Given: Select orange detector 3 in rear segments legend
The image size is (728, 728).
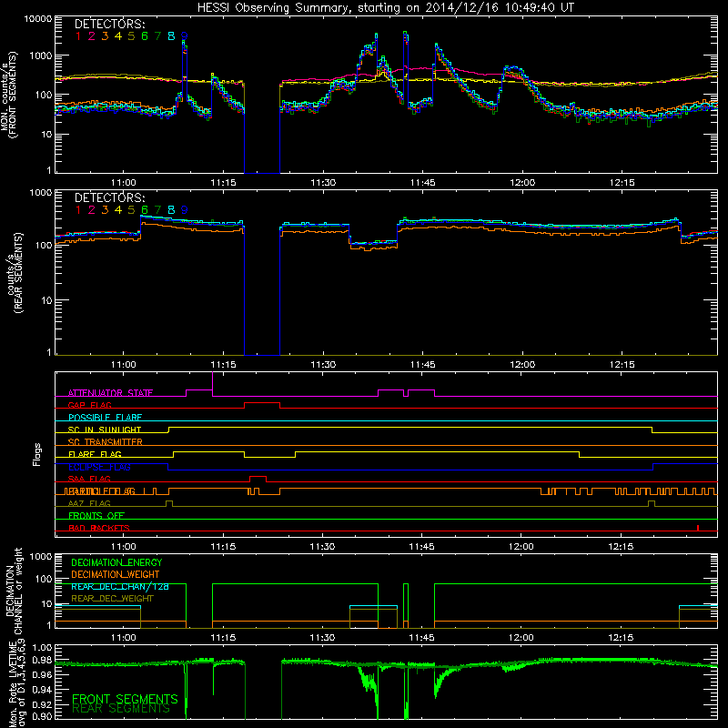Looking at the screenshot, I should [x=105, y=210].
